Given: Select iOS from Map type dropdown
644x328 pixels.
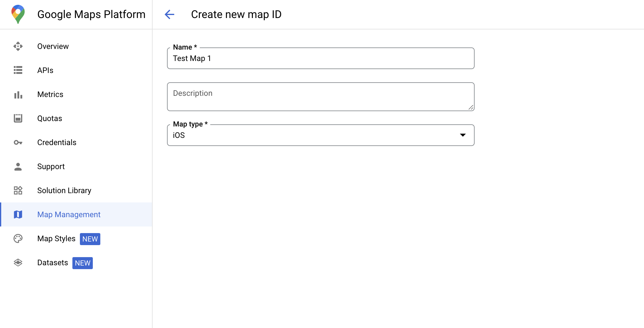Looking at the screenshot, I should click(321, 135).
